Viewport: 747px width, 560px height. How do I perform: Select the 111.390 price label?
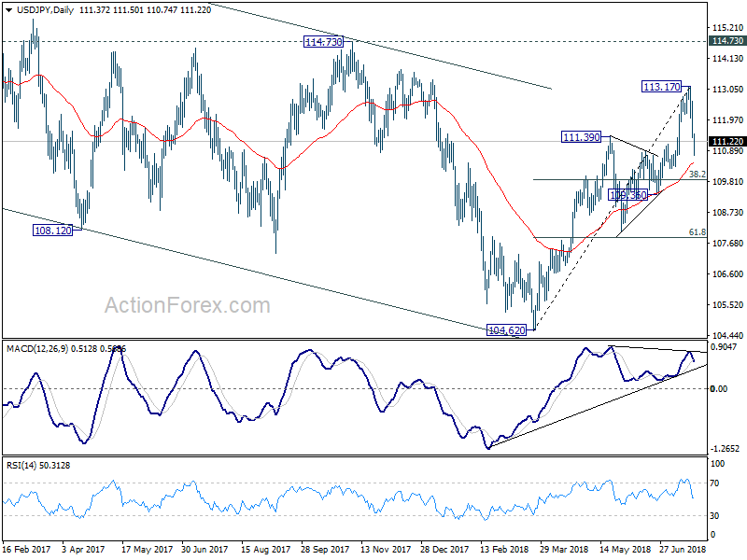coord(581,137)
